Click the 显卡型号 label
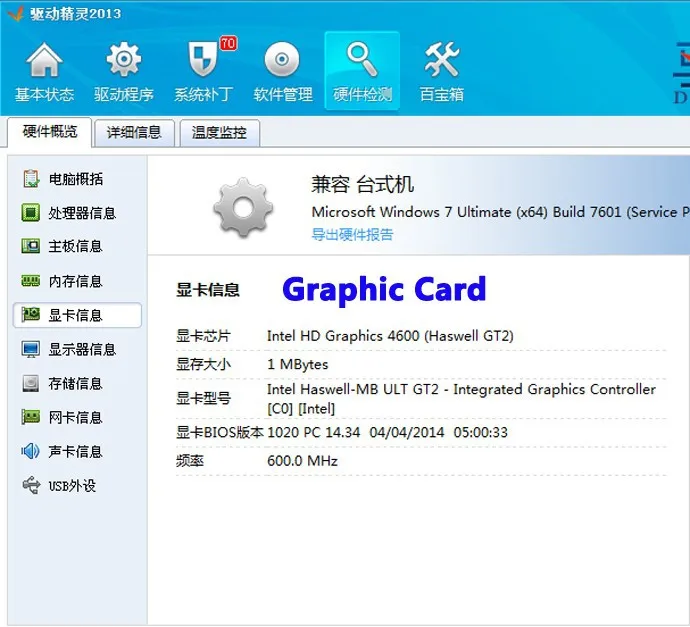 [x=203, y=399]
